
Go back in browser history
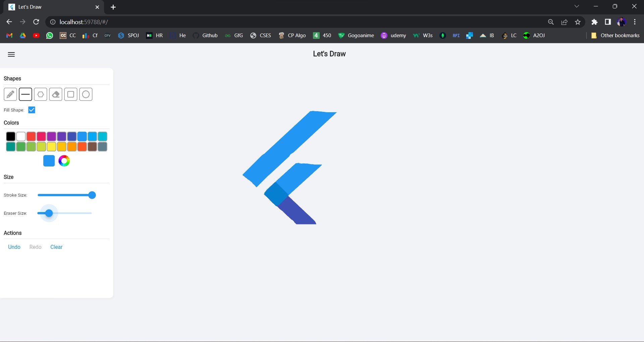(9, 22)
